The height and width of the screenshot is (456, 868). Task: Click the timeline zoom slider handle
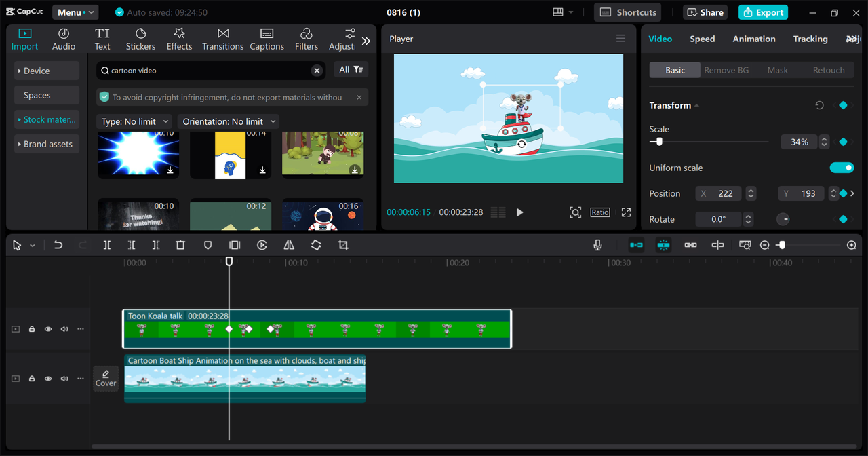tap(781, 245)
